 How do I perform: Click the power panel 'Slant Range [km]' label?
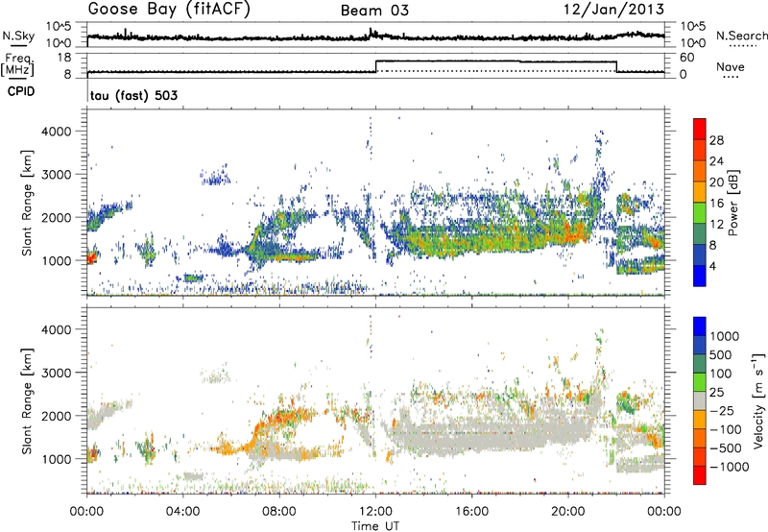point(28,203)
